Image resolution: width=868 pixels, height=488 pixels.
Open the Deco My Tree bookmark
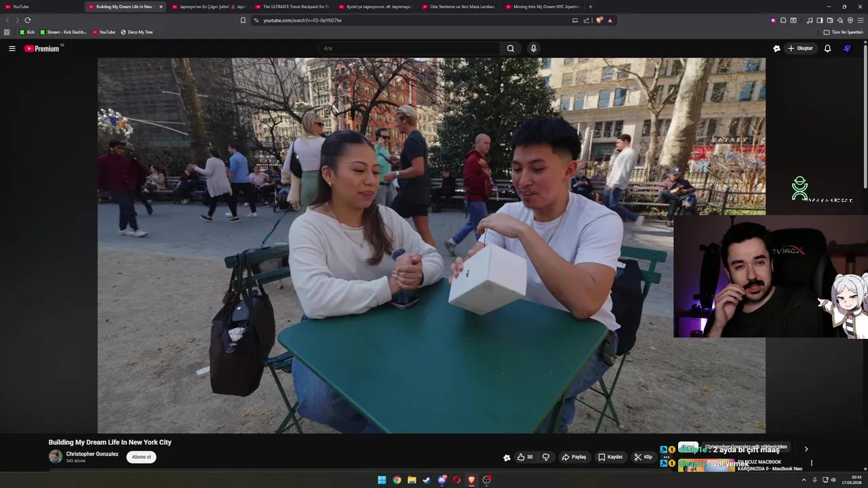click(136, 32)
